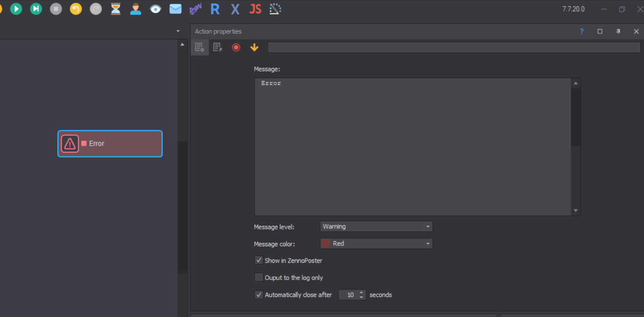Click the dotted pencil selection tool icon
The width and height of the screenshot is (644, 317).
click(275, 9)
